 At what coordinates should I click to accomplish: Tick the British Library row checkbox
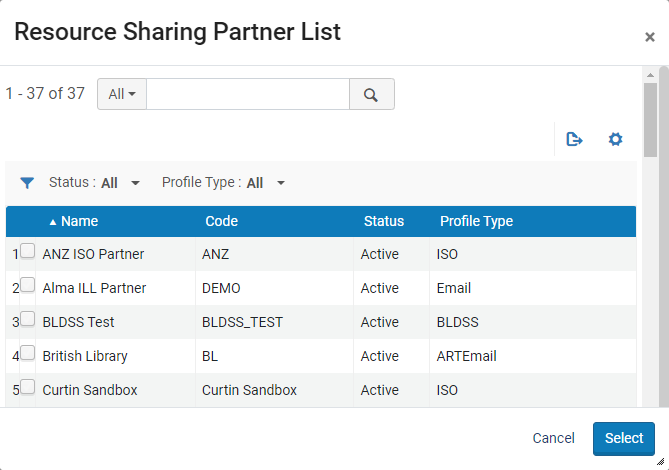tap(28, 354)
